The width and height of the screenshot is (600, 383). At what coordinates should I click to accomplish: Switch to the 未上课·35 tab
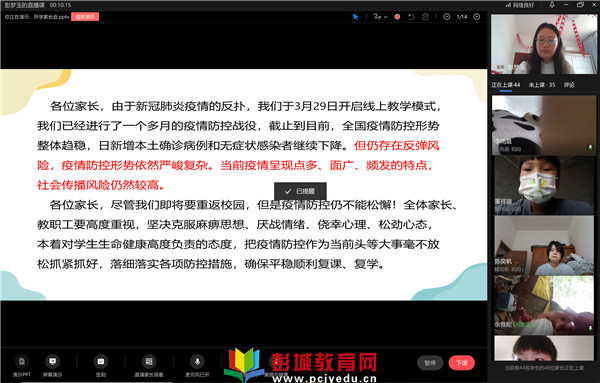click(542, 85)
